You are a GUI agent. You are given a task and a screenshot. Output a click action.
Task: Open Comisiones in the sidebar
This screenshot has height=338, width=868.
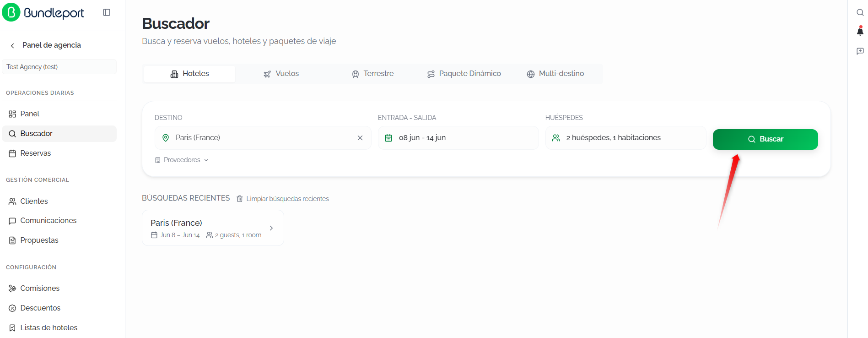[59, 289]
